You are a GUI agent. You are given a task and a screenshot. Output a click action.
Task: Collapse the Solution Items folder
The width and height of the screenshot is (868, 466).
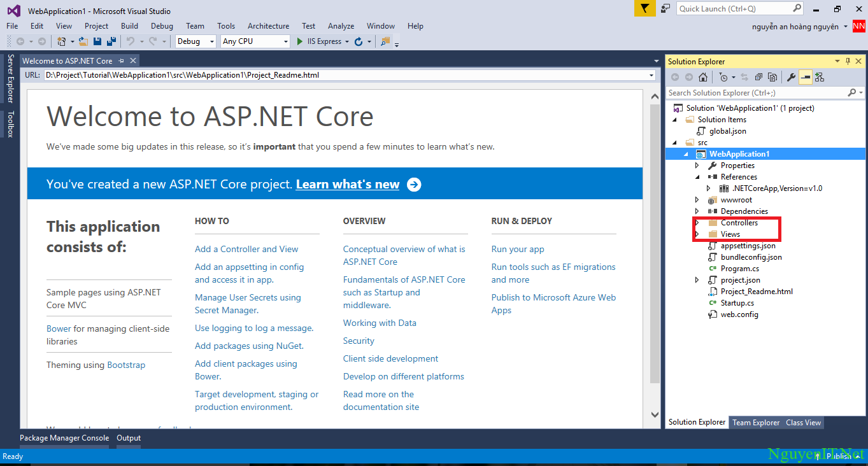coord(674,120)
